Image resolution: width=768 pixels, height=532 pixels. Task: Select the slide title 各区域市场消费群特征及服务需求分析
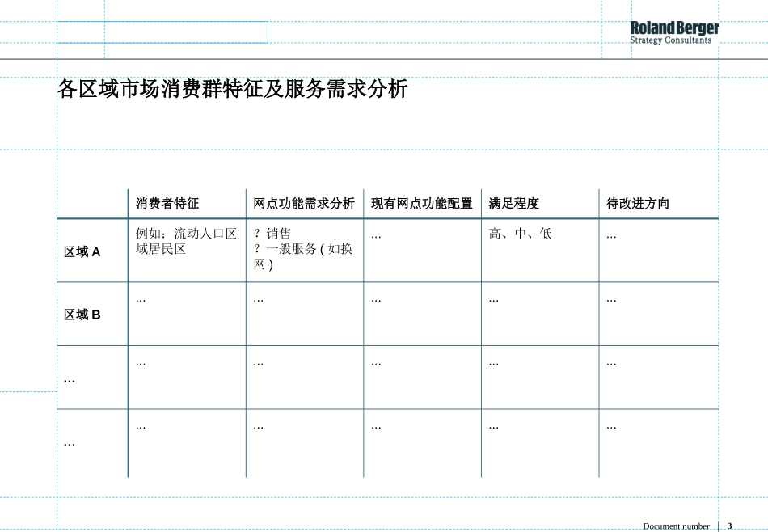[233, 89]
